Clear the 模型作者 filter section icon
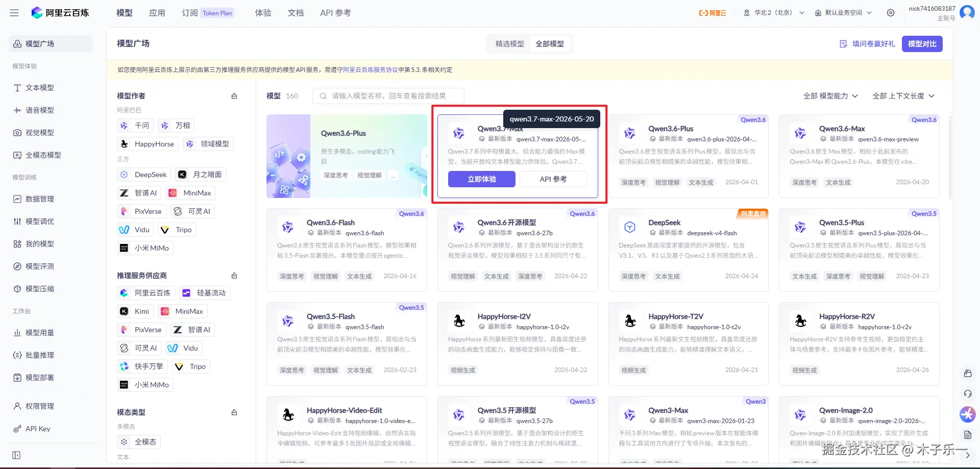980x469 pixels. (x=234, y=96)
